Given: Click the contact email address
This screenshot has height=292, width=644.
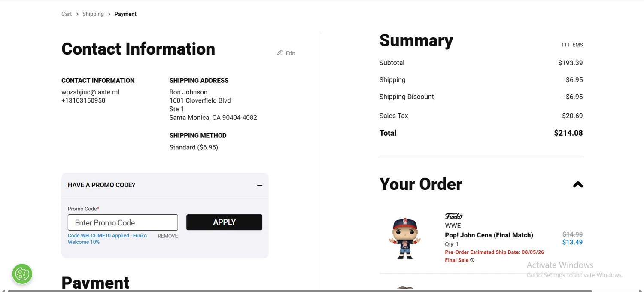Looking at the screenshot, I should point(90,92).
